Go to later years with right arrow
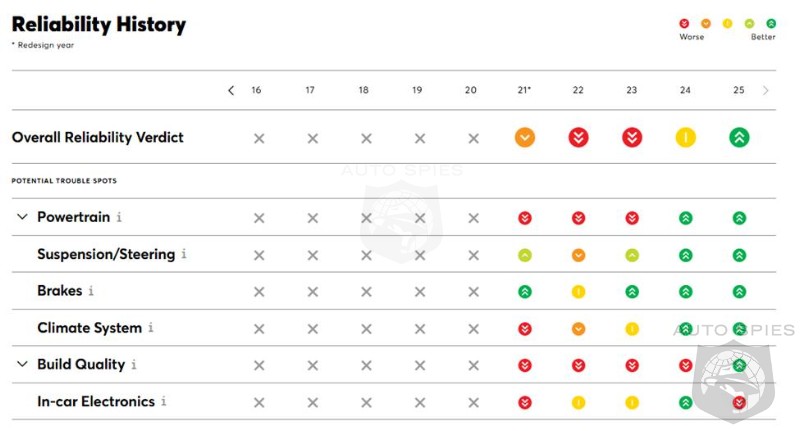 coord(766,90)
